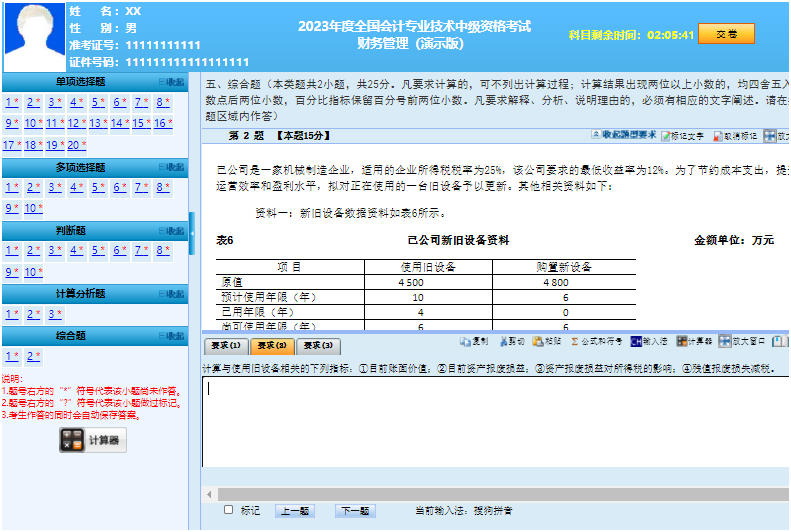Image resolution: width=791 pixels, height=532 pixels.
Task: Open 判断题 question 7
Action: tap(141, 250)
